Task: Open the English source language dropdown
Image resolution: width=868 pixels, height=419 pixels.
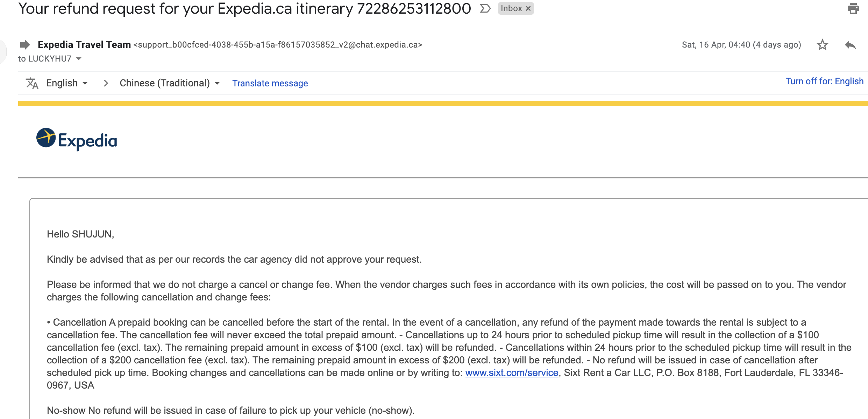Action: point(66,83)
